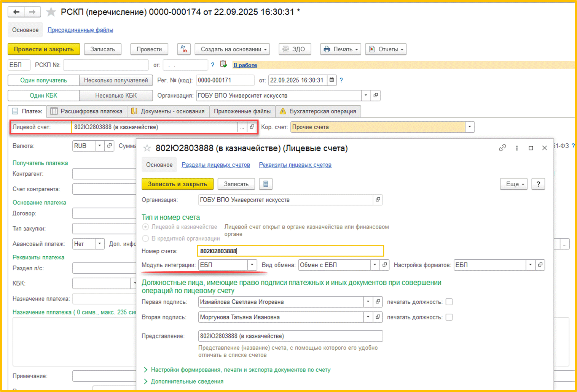
Task: Expand the Модуль интеграции ЕБП dropdown
Action: [x=252, y=265]
